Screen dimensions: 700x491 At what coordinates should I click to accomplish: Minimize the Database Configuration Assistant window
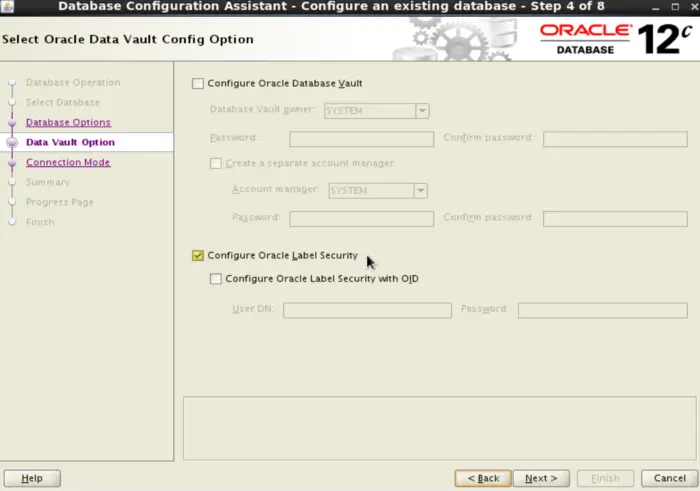tap(655, 7)
